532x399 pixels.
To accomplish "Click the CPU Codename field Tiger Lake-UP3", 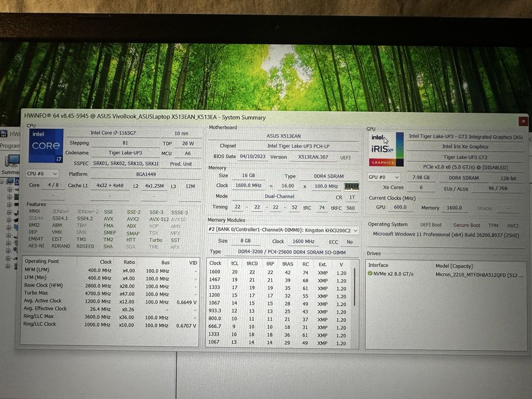I will click(125, 153).
